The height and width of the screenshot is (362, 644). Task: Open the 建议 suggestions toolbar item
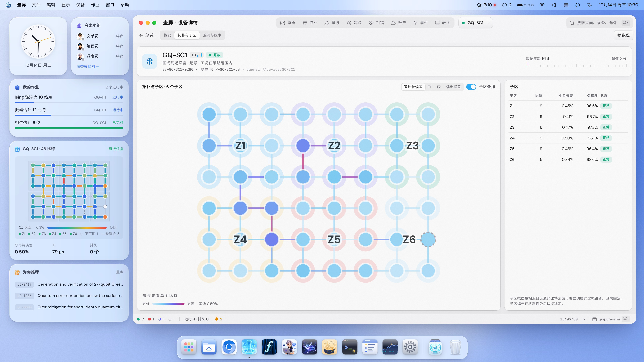354,23
